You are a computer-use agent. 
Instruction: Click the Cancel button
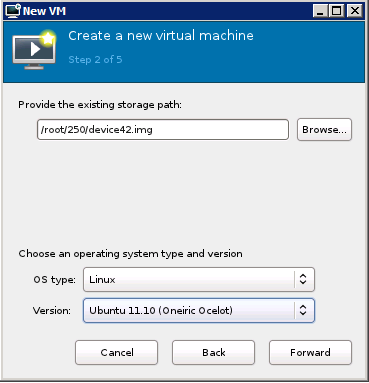117,352
